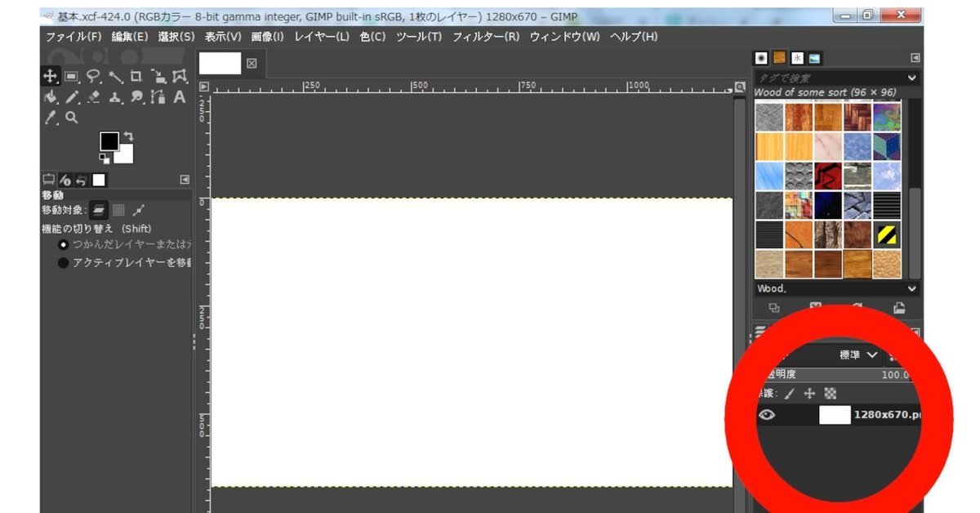Select the Unified Transform tool
The height and width of the screenshot is (513, 980).
pyautogui.click(x=158, y=76)
